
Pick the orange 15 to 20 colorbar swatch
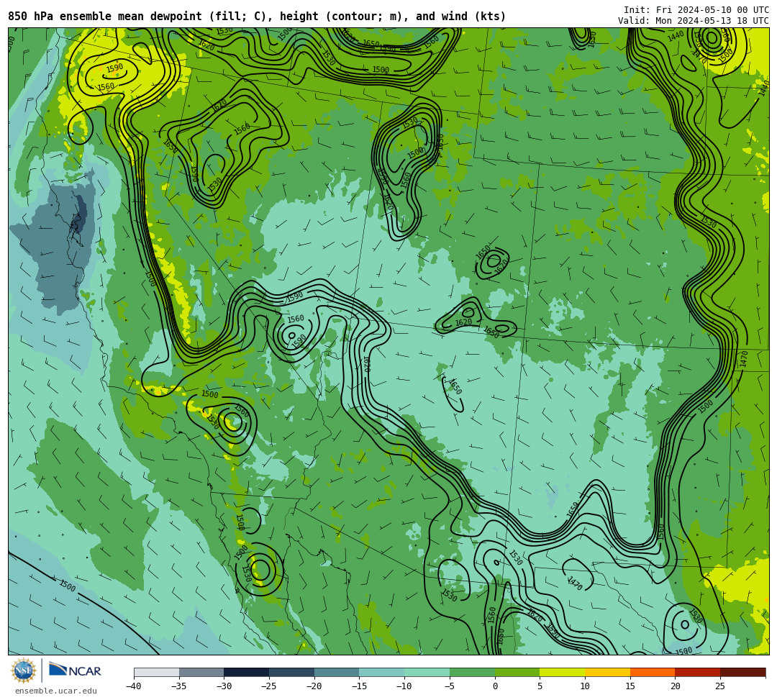[x=652, y=672]
